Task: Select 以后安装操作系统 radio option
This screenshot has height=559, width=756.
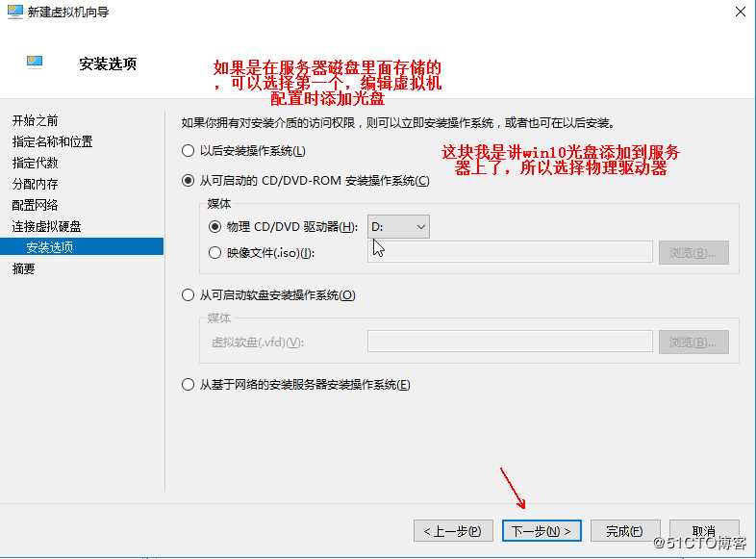Action: coord(188,150)
